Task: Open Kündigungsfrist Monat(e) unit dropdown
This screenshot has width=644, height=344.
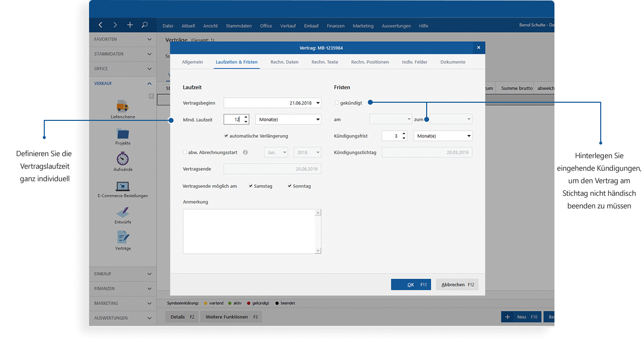Action: 468,136
